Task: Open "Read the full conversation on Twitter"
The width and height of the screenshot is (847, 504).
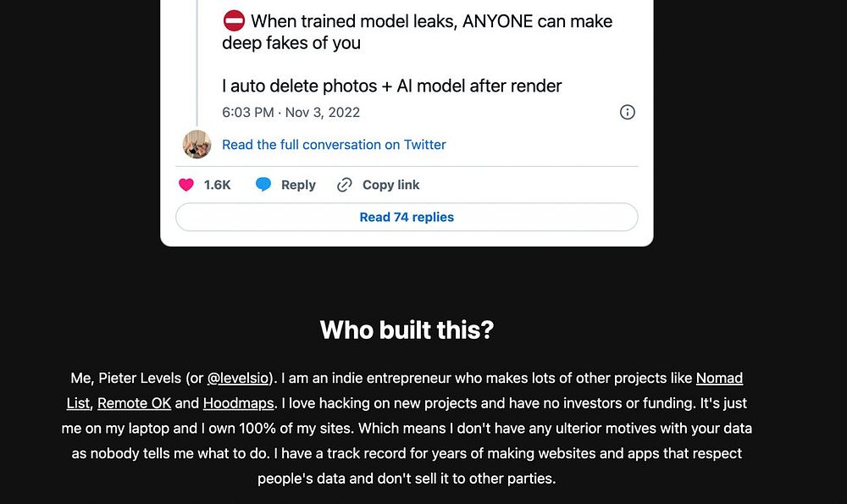Action: [x=334, y=145]
